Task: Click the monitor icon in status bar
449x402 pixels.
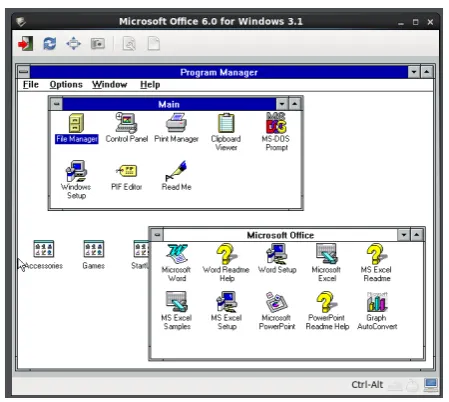Action: pyautogui.click(x=431, y=385)
